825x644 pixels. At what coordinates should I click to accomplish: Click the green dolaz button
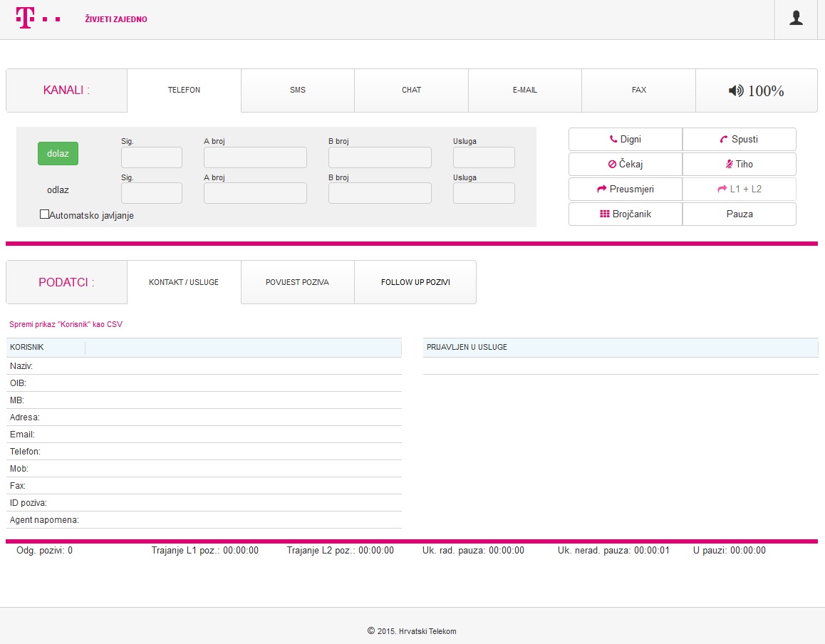pyautogui.click(x=58, y=154)
